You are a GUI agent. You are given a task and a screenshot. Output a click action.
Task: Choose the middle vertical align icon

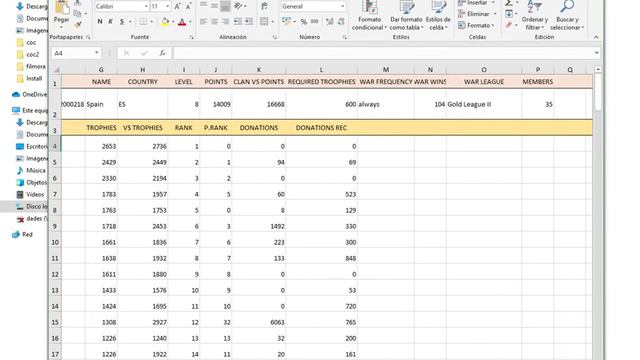[x=214, y=6]
